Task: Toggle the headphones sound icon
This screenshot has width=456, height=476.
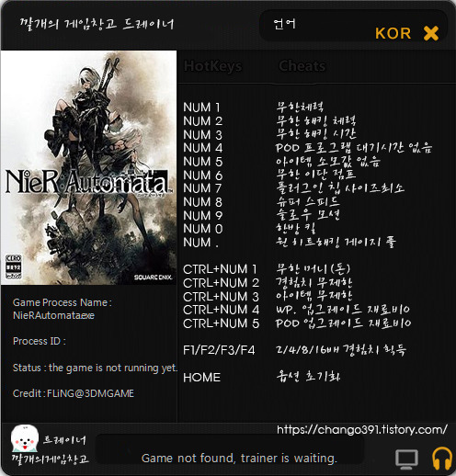Action: [442, 459]
